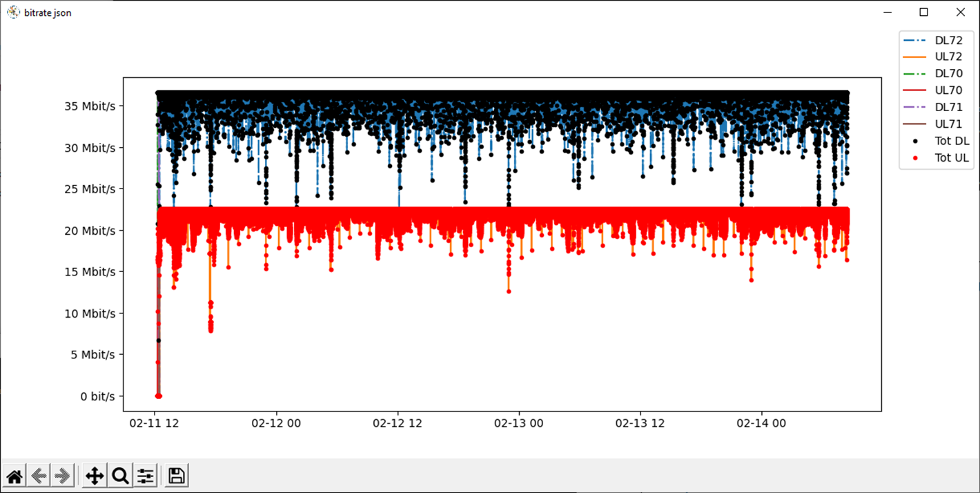980x493 pixels.
Task: Close the bitrate json window
Action: [961, 12]
